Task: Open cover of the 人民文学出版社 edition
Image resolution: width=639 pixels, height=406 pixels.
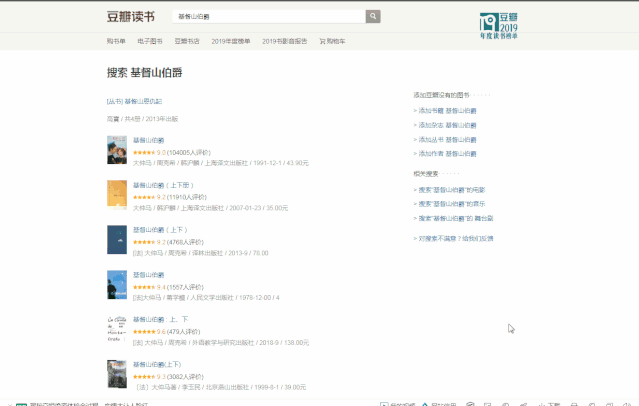Action: [x=117, y=285]
